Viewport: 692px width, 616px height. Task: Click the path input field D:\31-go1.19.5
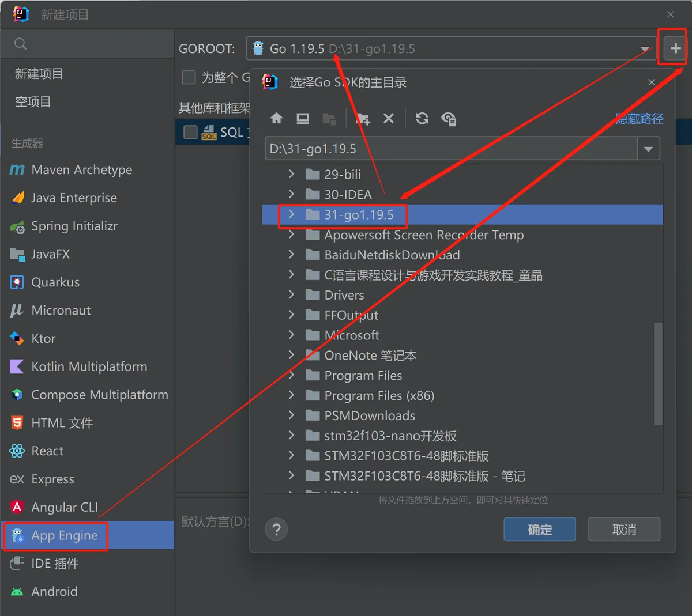pos(452,149)
